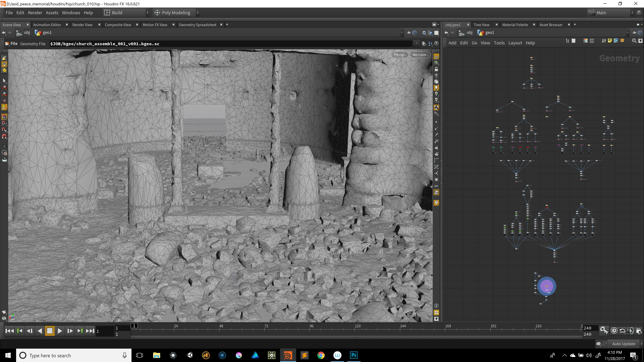Click the global animation options icon
This screenshot has width=644, height=362.
coord(639,330)
